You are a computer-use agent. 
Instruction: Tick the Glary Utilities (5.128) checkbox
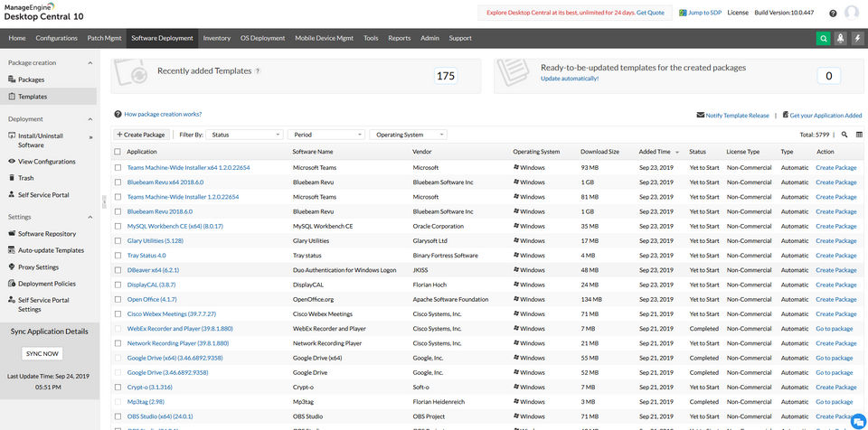(118, 240)
